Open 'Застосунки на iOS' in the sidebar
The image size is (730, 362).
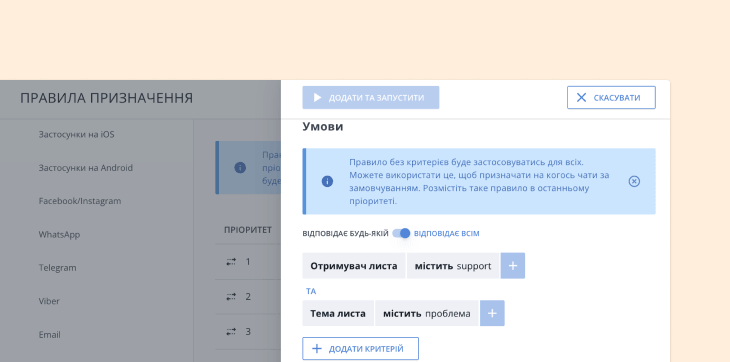tap(76, 134)
